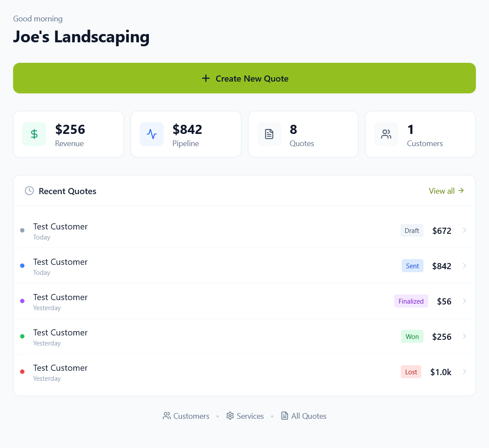This screenshot has height=448, width=489.
Task: Click the document icon beside All Quotes
Action: click(x=285, y=416)
